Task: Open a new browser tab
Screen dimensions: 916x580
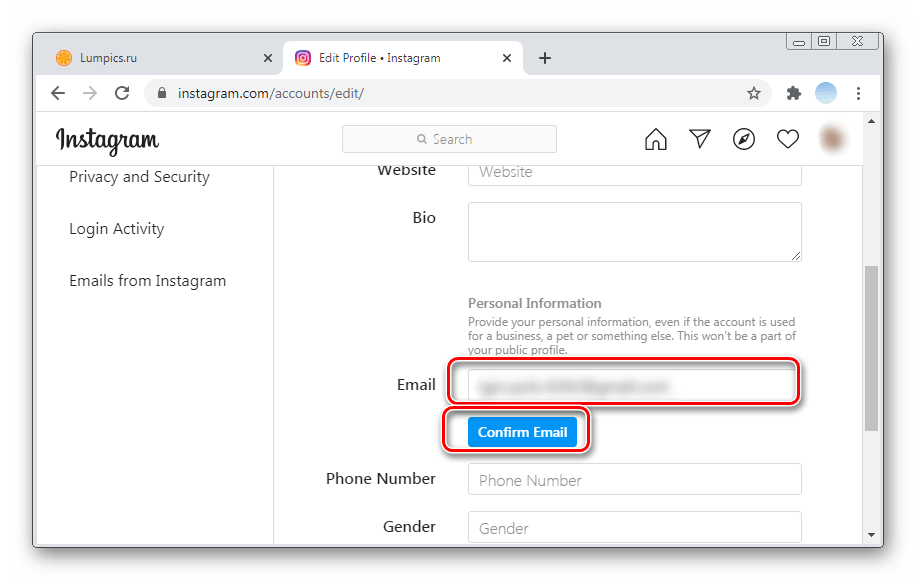Action: 545,58
